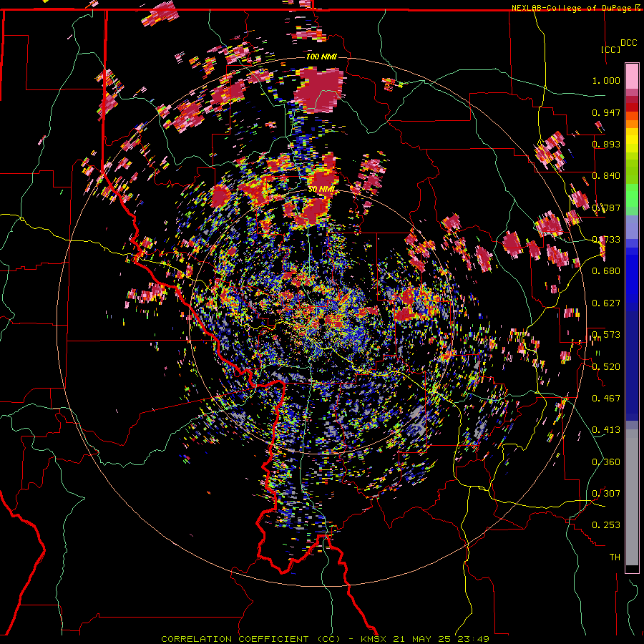Click the NEXLAB-College of DuPage title text
Image resolution: width=644 pixels, height=644 pixels.
click(x=572, y=8)
